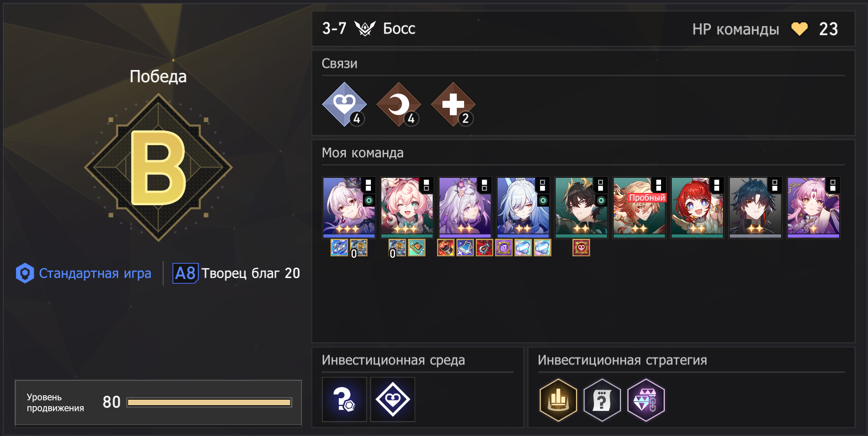868x436 pixels.
Task: Click the A8 difficulty badge
Action: pyautogui.click(x=185, y=273)
